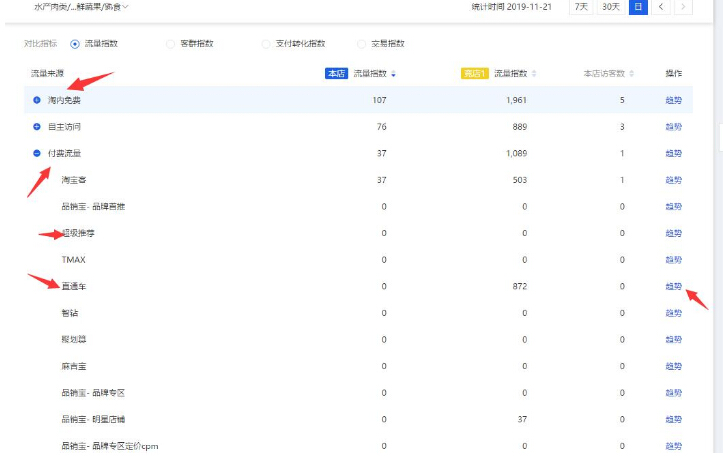Expand the 淘内免费 traffic source row

click(37, 100)
